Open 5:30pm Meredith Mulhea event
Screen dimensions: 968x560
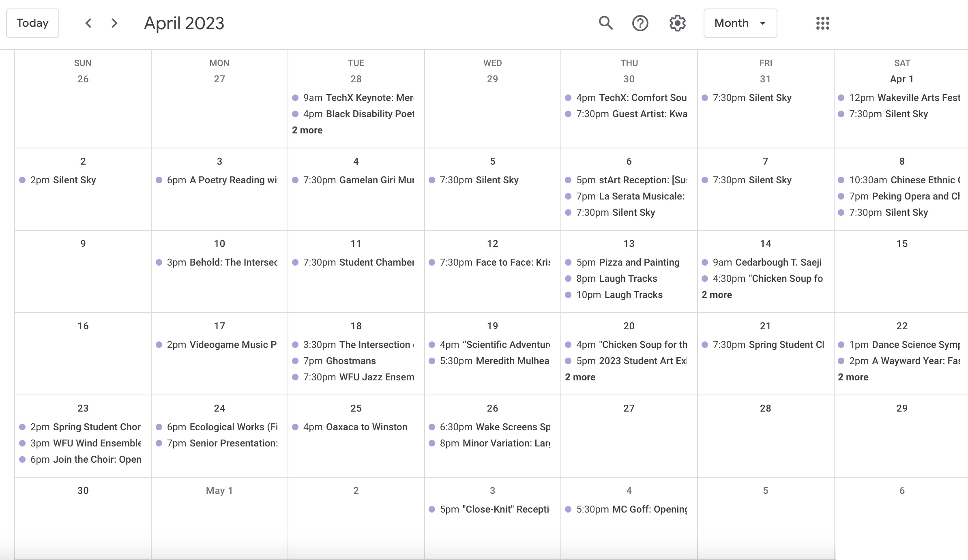(490, 361)
